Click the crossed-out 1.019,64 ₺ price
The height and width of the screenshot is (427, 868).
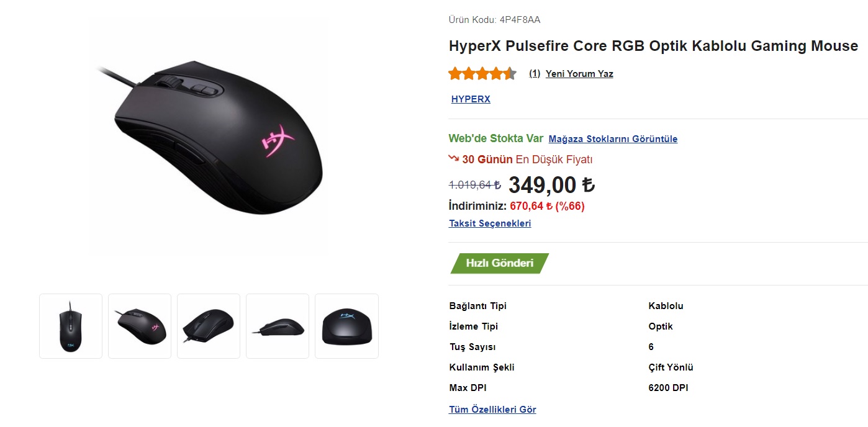[474, 185]
